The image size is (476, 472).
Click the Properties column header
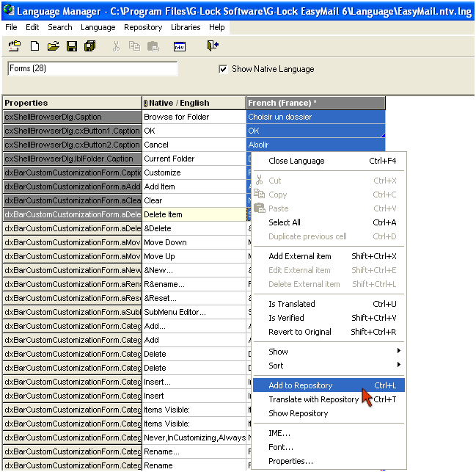click(72, 103)
